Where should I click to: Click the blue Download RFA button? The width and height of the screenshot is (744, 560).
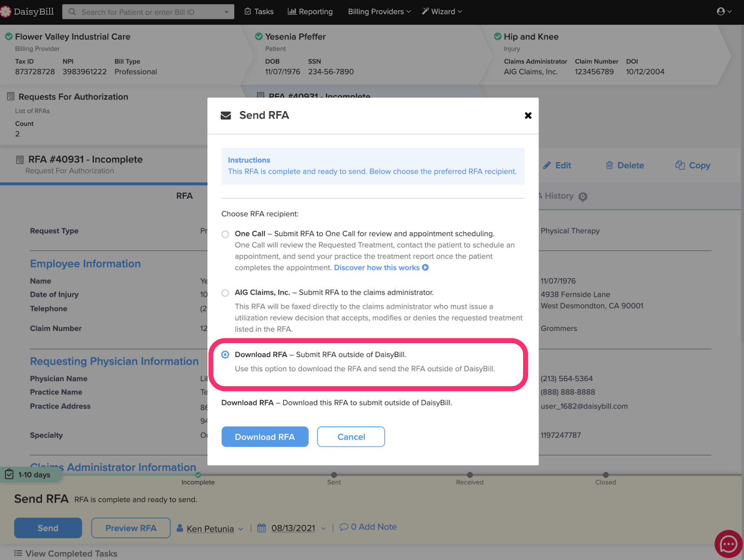tap(265, 437)
